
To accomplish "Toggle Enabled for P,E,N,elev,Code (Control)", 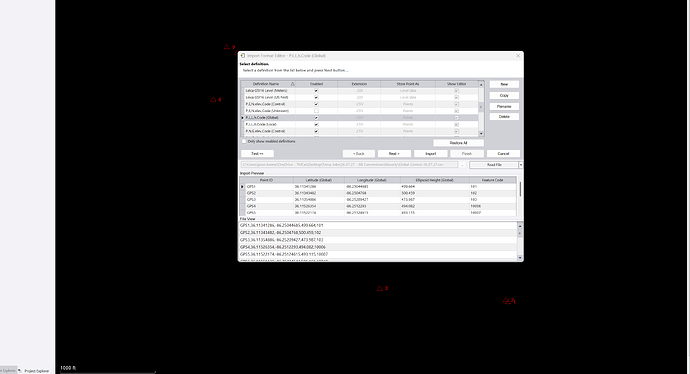I will pyautogui.click(x=316, y=104).
